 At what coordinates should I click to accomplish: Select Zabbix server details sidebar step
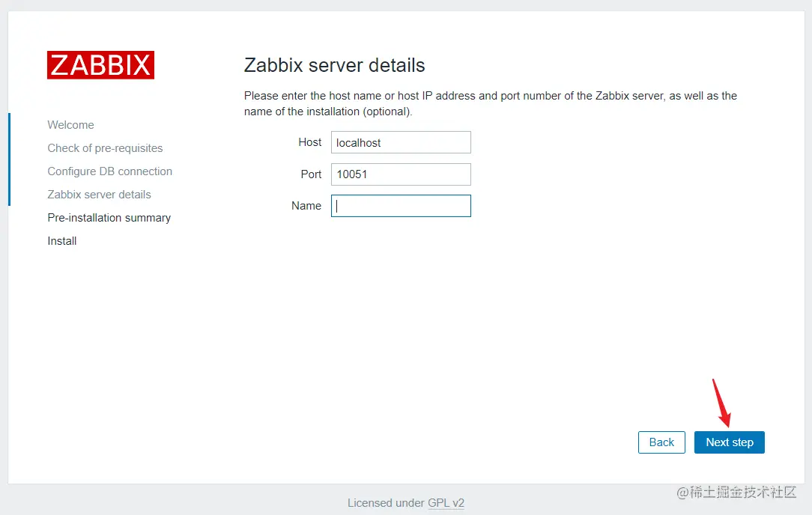100,195
